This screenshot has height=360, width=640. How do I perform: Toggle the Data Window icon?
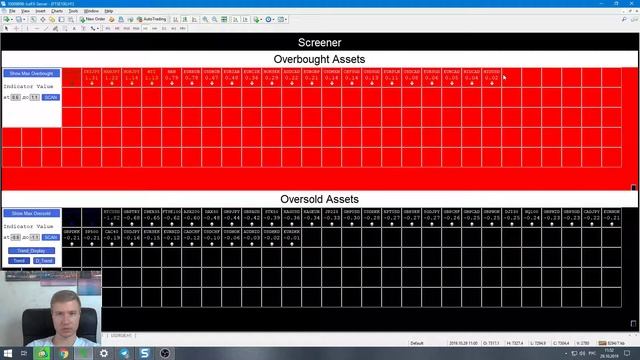click(42, 19)
